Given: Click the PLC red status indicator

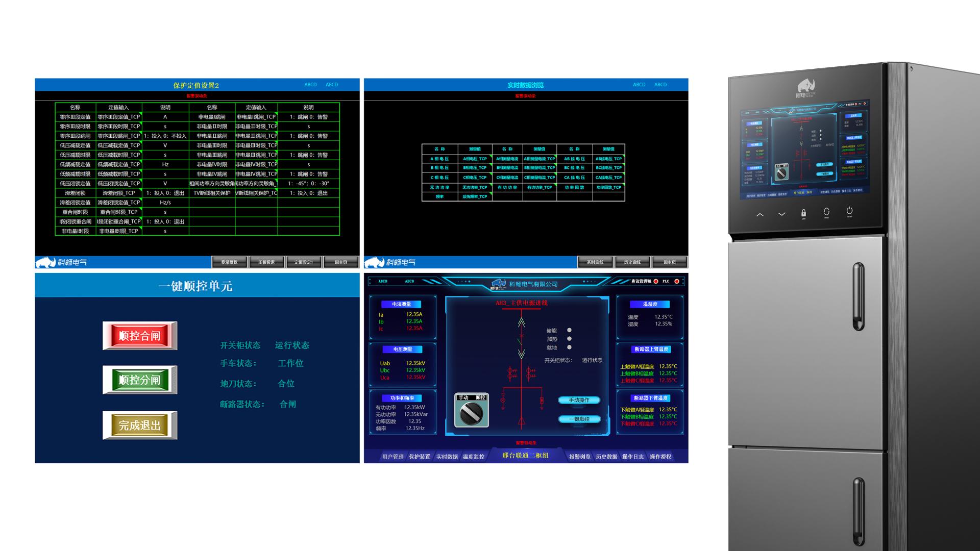Looking at the screenshot, I should tap(677, 281).
